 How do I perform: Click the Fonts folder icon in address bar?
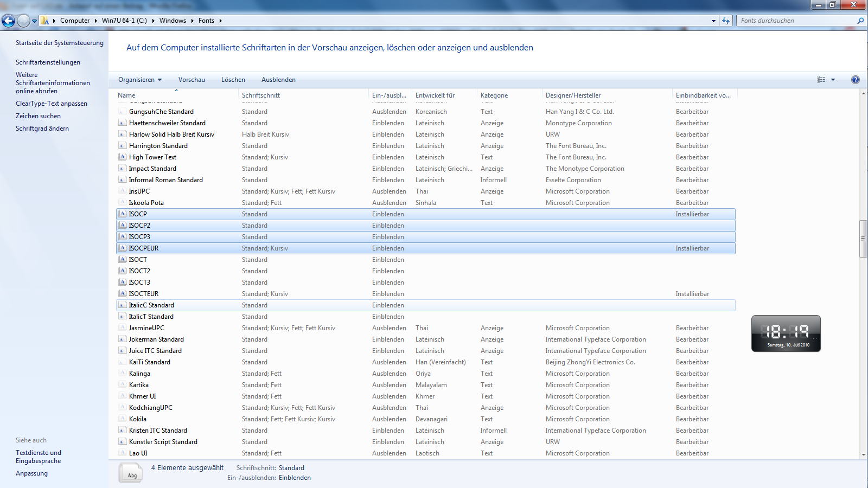point(45,21)
